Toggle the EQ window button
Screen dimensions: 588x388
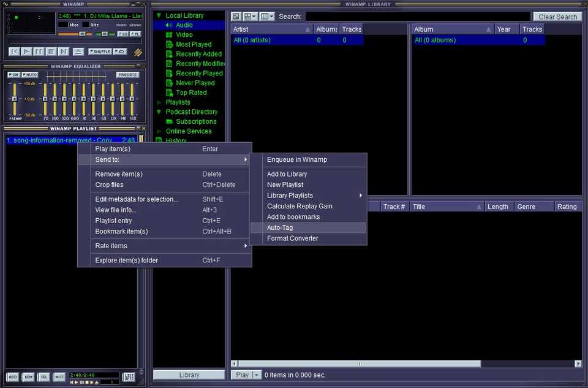[x=123, y=34]
